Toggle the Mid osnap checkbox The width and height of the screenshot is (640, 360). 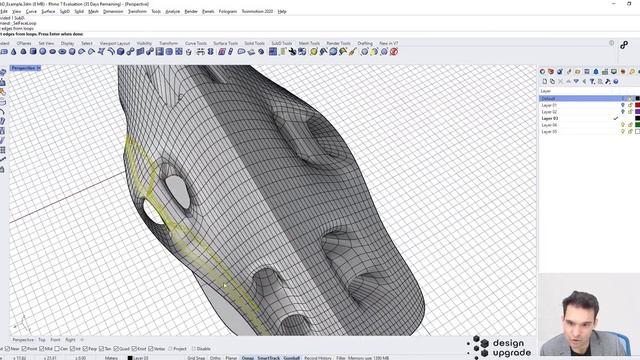click(42, 349)
